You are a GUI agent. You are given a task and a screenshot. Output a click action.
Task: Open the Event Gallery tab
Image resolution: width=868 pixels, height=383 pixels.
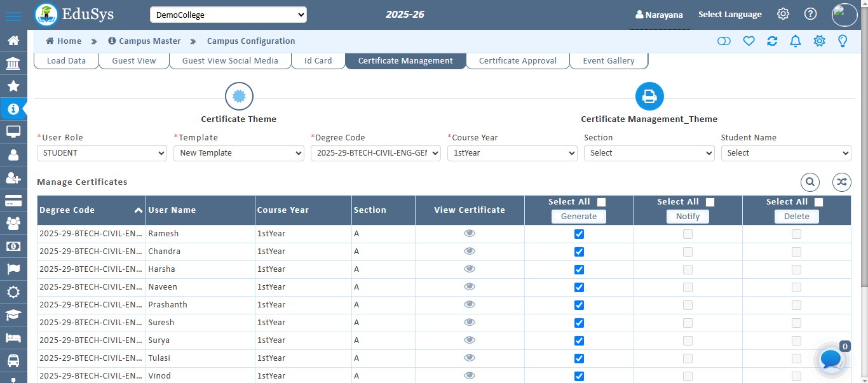(608, 60)
